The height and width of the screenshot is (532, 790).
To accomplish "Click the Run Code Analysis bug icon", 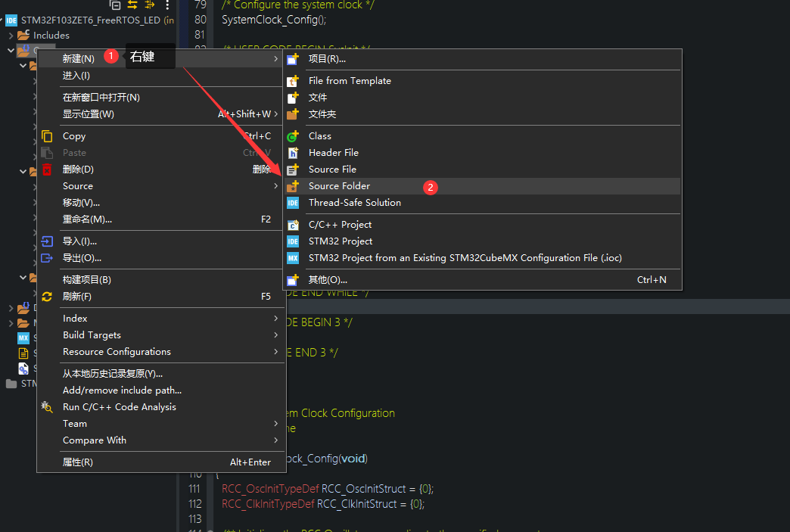I will [47, 407].
